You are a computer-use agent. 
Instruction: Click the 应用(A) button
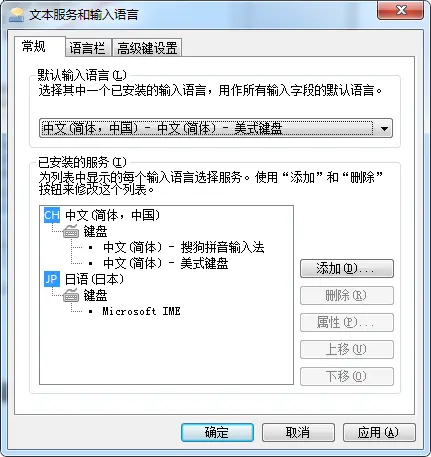[x=379, y=433]
